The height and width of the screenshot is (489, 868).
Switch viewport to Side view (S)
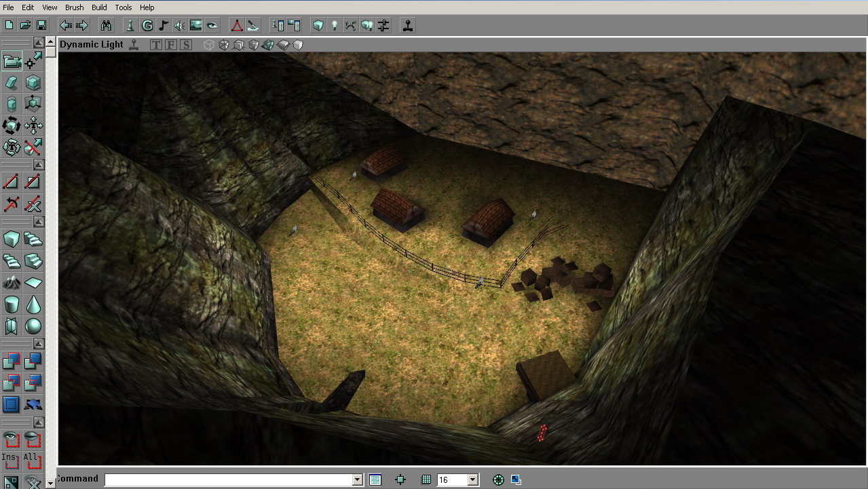point(186,45)
